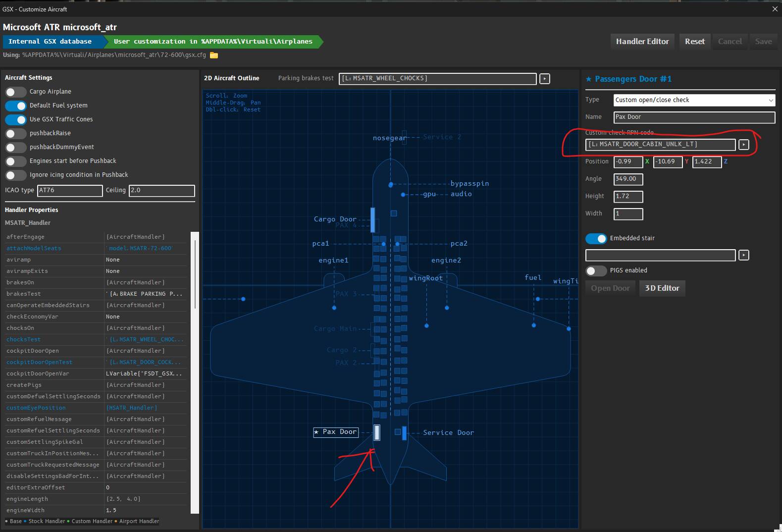
Task: Click the Custom check RPN code field
Action: 660,145
